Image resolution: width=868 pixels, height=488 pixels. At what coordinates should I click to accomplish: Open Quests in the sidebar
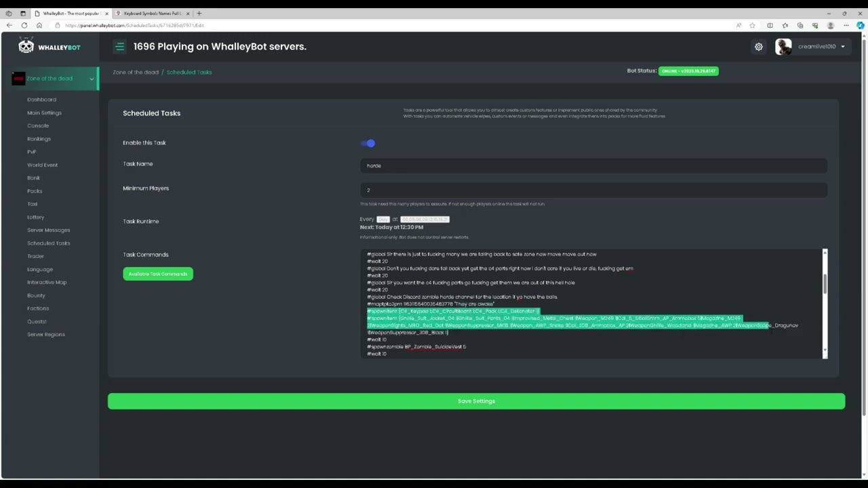(x=37, y=321)
